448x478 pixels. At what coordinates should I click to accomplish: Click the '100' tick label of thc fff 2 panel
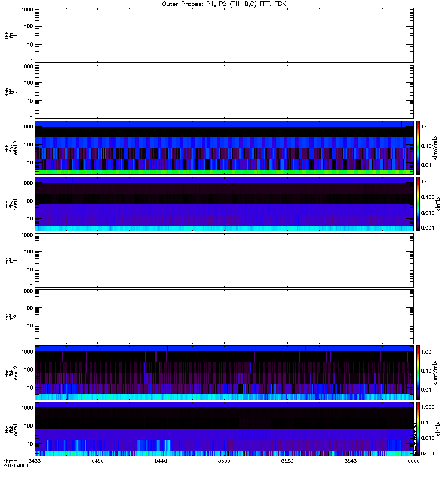29,308
